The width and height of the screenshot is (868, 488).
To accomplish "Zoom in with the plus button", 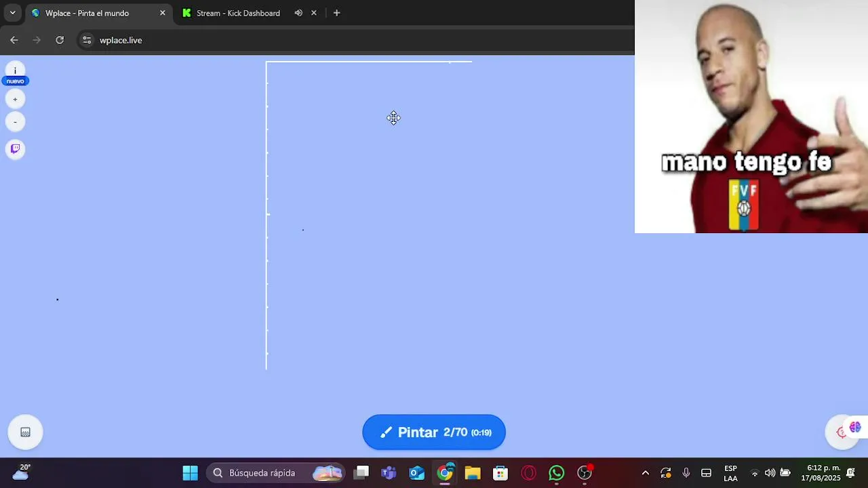I will (15, 100).
